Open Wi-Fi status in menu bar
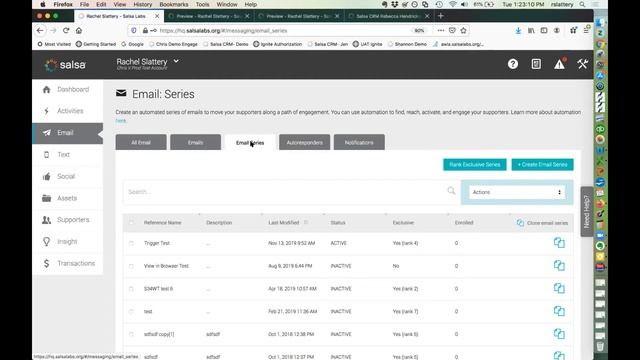The width and height of the screenshot is (640, 360). 453,4
